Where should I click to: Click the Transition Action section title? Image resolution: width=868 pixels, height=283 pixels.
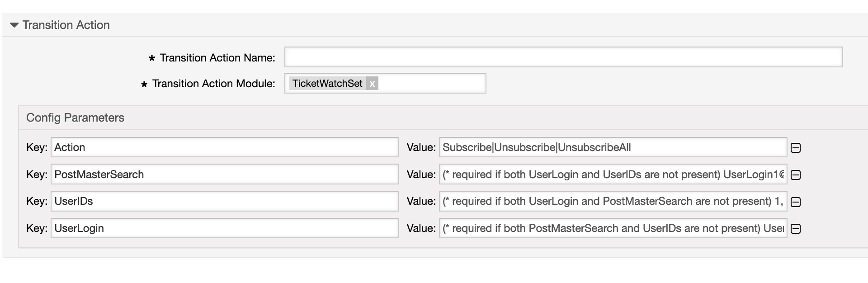66,25
